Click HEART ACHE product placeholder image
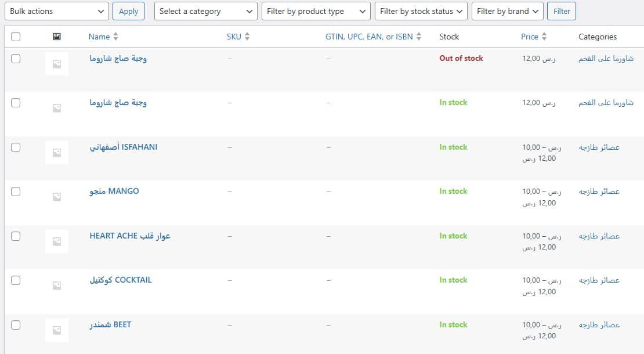 57,241
